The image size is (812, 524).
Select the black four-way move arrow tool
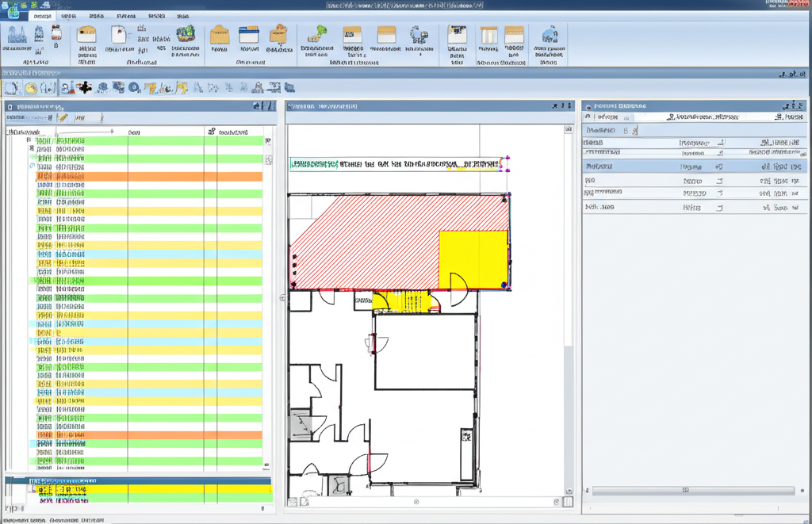point(85,88)
